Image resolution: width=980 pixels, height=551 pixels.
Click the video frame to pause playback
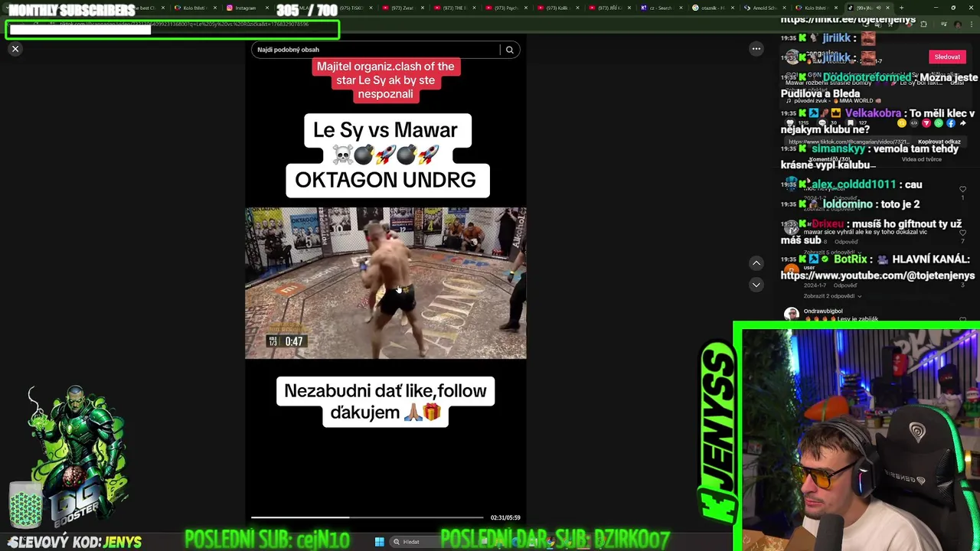385,283
